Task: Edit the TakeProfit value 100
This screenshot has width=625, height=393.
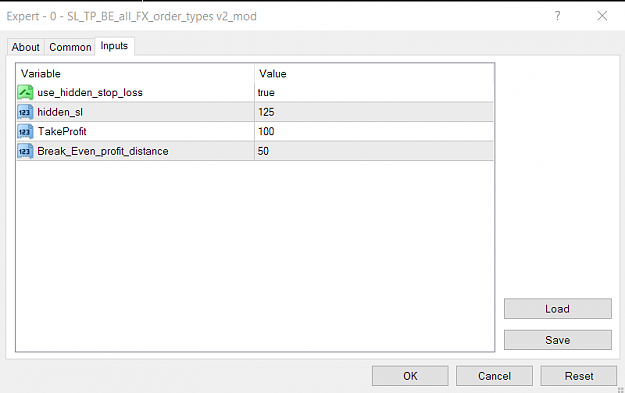Action: coord(374,132)
